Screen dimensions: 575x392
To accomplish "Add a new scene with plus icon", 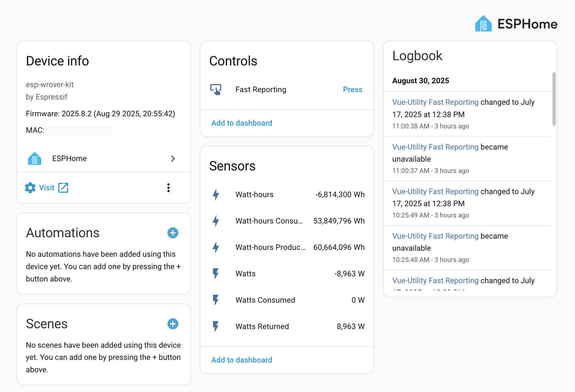I will 173,324.
